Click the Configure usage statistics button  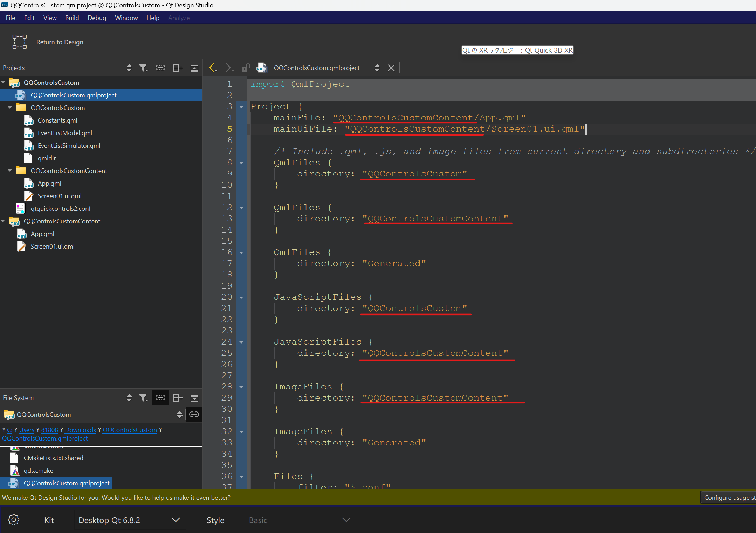728,497
